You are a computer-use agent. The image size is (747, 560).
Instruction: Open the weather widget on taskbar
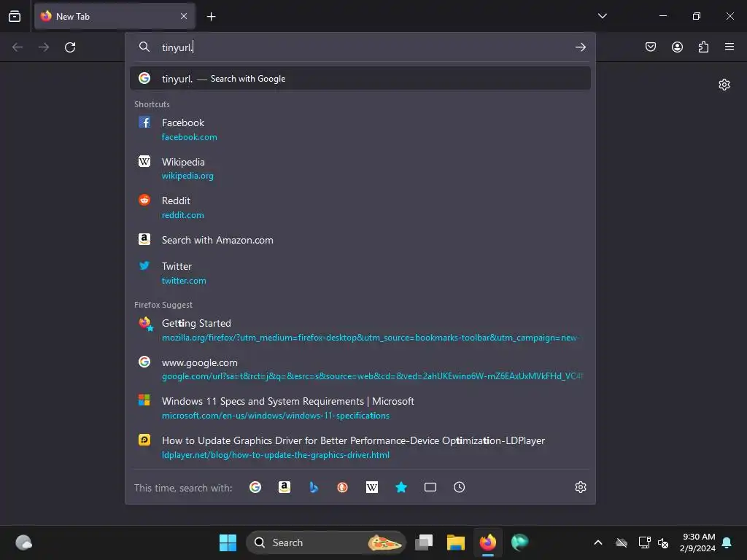(x=24, y=542)
